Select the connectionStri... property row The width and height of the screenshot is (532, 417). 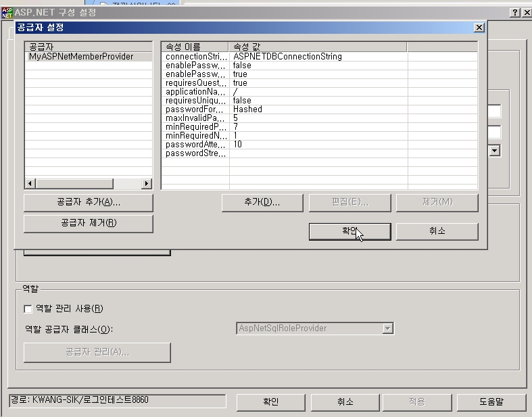tap(319, 56)
